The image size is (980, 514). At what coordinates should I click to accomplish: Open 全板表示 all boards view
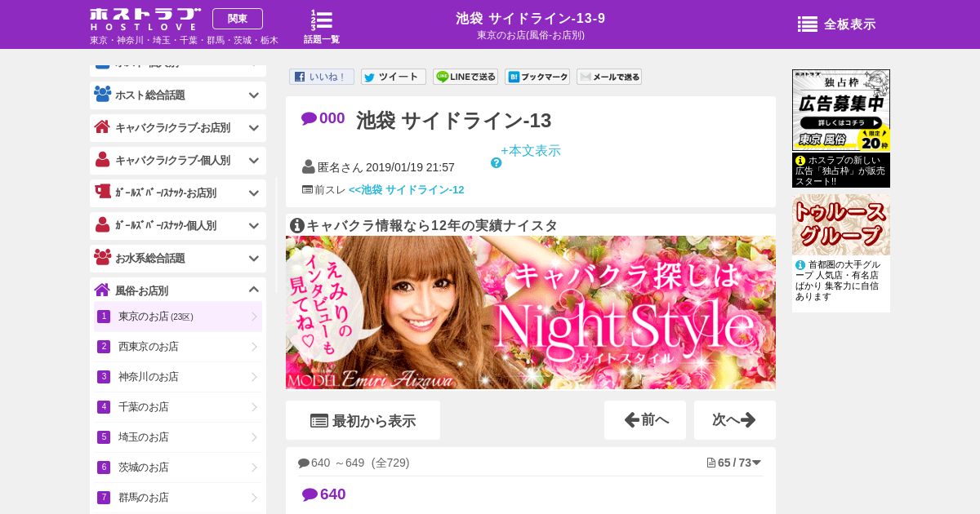[837, 24]
